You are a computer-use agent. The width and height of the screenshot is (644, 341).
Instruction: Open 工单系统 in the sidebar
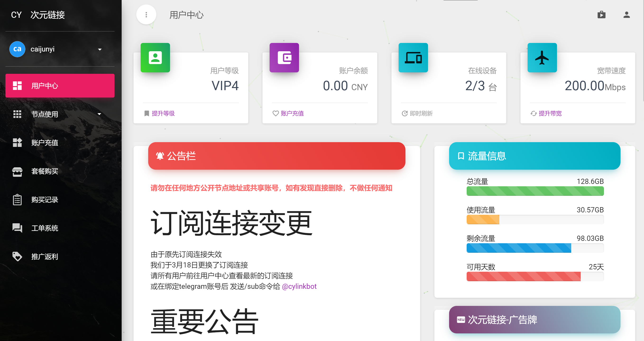click(60, 228)
